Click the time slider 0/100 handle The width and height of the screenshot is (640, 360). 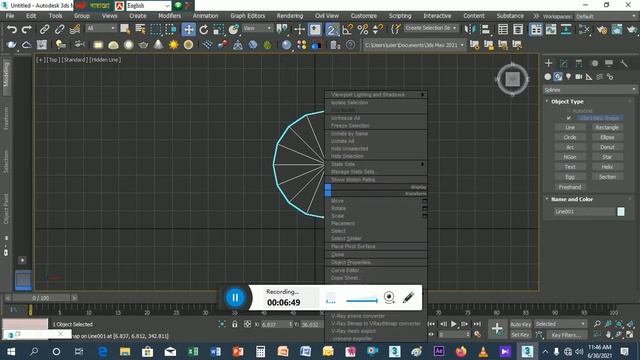pyautogui.click(x=40, y=298)
